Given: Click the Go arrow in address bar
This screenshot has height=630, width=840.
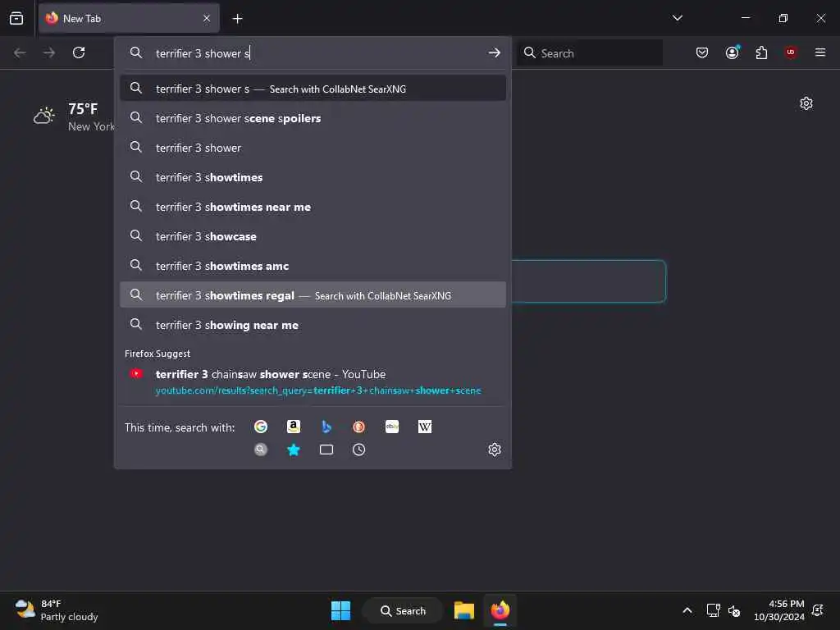Looking at the screenshot, I should (495, 52).
